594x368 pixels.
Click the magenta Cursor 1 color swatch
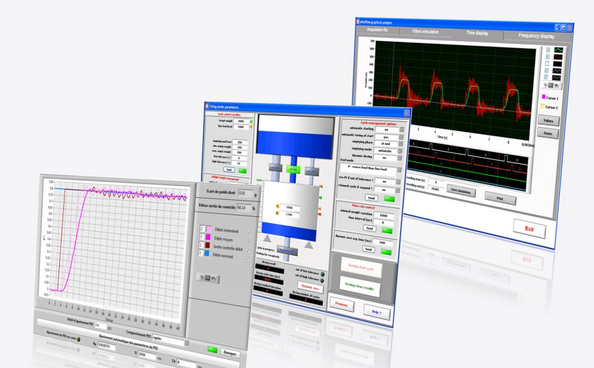point(543,97)
